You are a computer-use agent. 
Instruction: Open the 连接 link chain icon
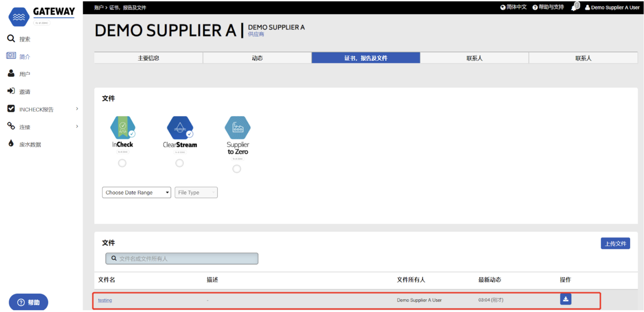pyautogui.click(x=11, y=126)
